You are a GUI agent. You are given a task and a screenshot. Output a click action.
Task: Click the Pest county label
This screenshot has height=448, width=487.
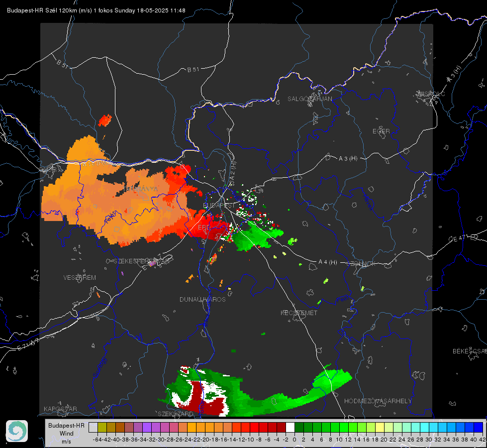[343, 300]
